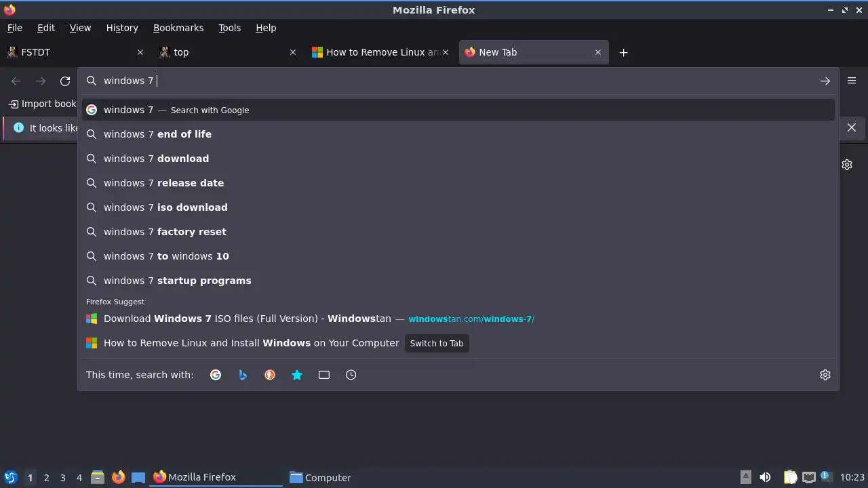Close the top tab
This screenshot has width=868, height=488.
293,52
